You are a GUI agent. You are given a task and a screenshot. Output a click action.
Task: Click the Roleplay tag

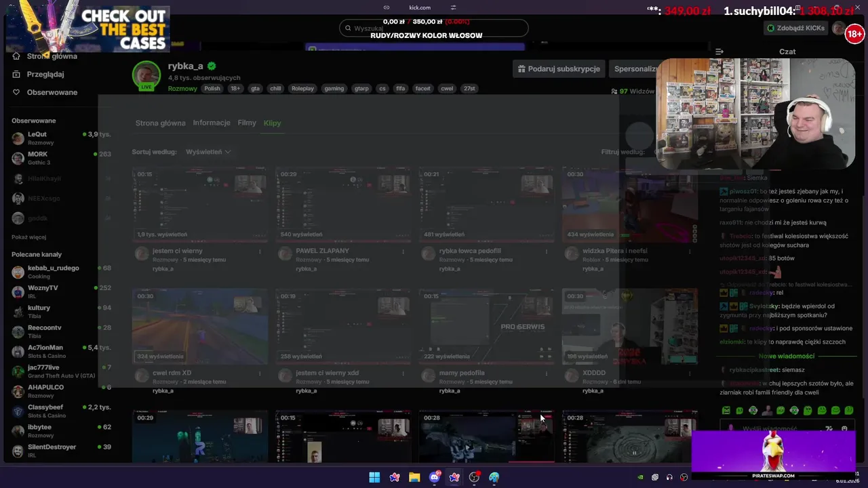point(302,89)
